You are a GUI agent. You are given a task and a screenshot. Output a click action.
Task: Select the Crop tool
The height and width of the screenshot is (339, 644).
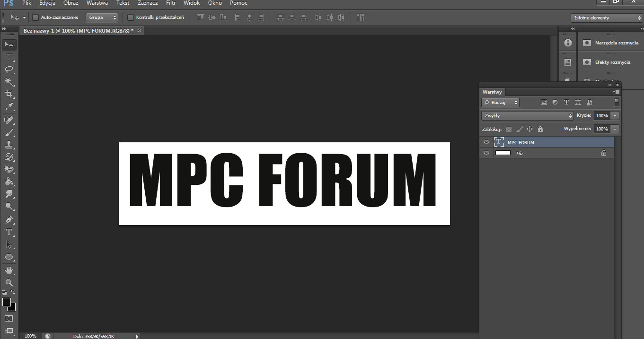point(9,94)
